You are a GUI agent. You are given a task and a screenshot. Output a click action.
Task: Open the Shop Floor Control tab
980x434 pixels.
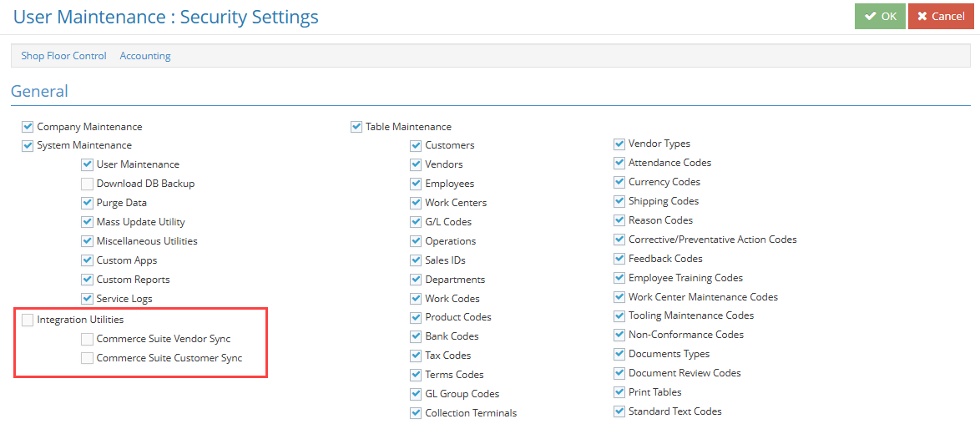pyautogui.click(x=63, y=56)
